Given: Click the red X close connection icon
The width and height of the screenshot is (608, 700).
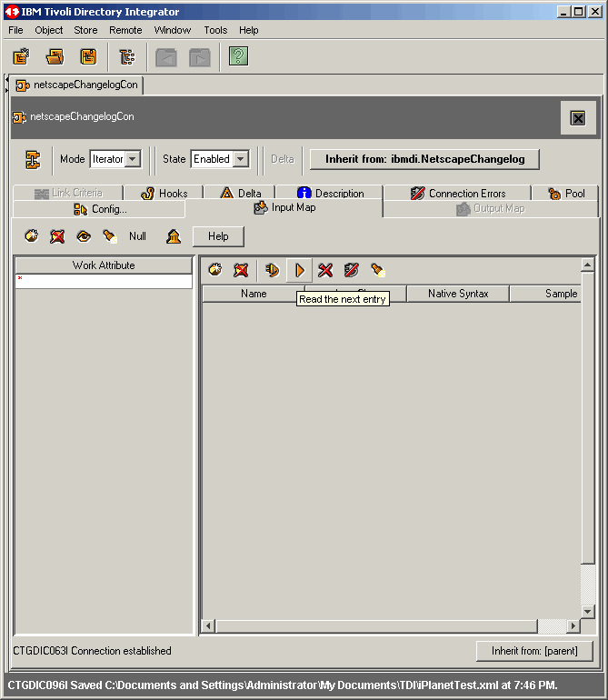Looking at the screenshot, I should click(x=324, y=270).
